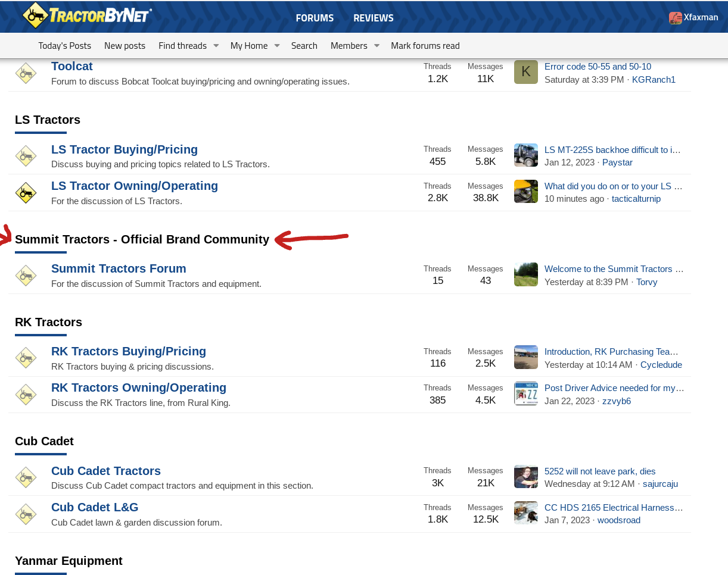Open the Cub Cadet category heading

(x=44, y=441)
